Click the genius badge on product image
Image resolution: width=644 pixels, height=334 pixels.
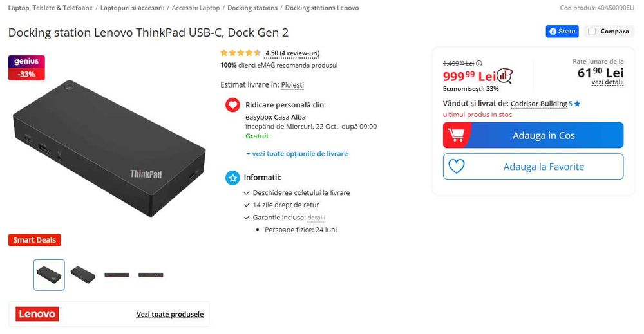(26, 62)
